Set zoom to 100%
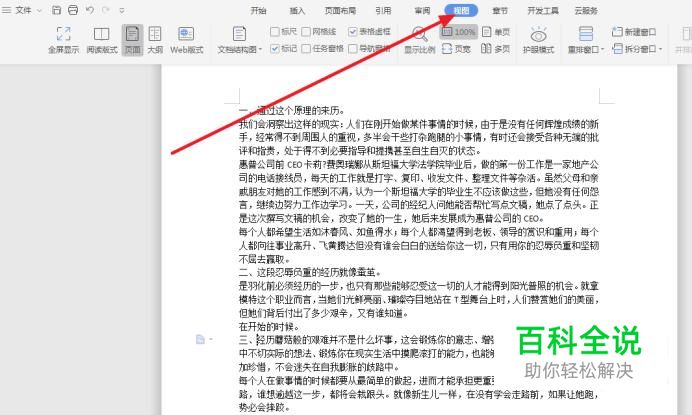The height and width of the screenshot is (415, 692). (459, 32)
